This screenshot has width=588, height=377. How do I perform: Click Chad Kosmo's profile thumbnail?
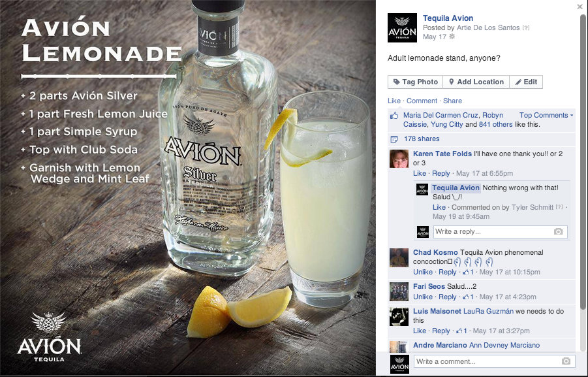[x=399, y=257]
